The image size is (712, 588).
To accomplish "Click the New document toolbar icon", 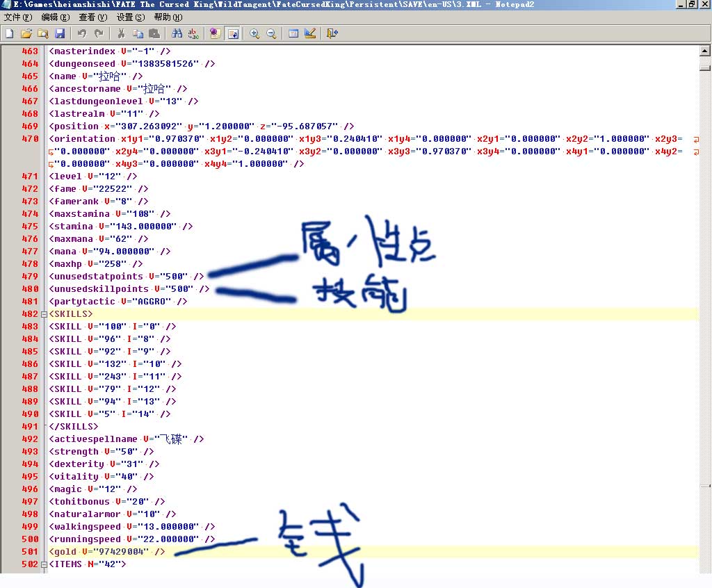I will point(10,33).
